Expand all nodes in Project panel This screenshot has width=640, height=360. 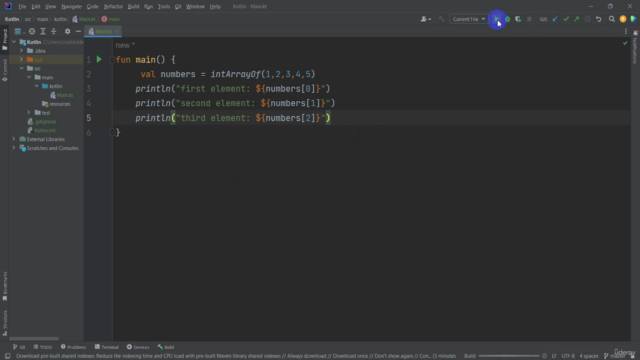pos(43,31)
